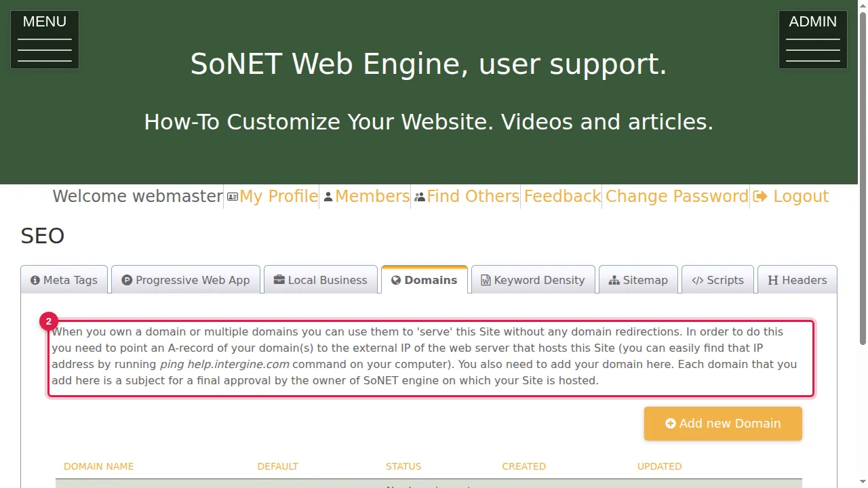Click the Find Others group icon
The image size is (868, 488).
420,197
